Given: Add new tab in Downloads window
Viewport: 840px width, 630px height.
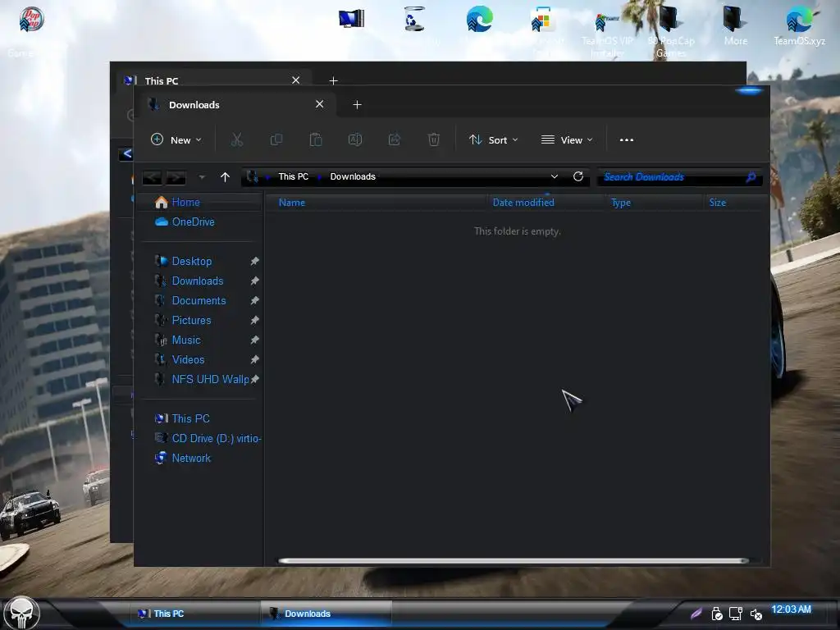Looking at the screenshot, I should pos(358,104).
